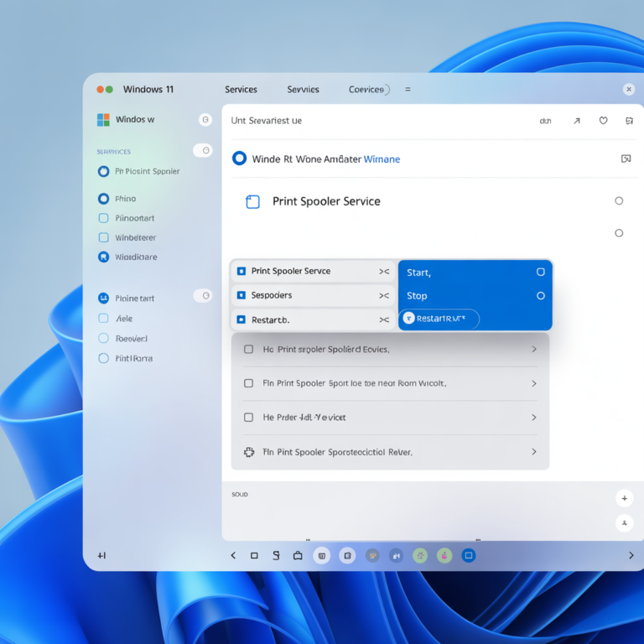This screenshot has width=644, height=644.
Task: Click the S-shaped icon in the bottom bar
Action: (x=276, y=556)
